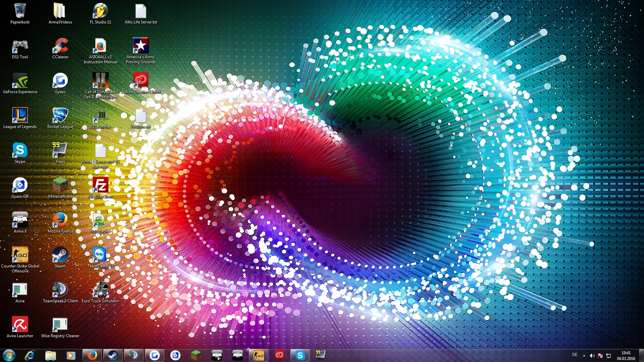Select the Altis Life Server.txt file
This screenshot has height=362, width=644.
pyautogui.click(x=141, y=11)
